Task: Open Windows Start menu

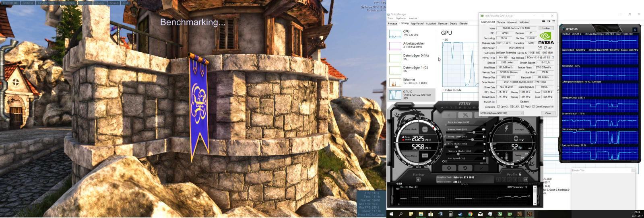Action: click(391, 214)
